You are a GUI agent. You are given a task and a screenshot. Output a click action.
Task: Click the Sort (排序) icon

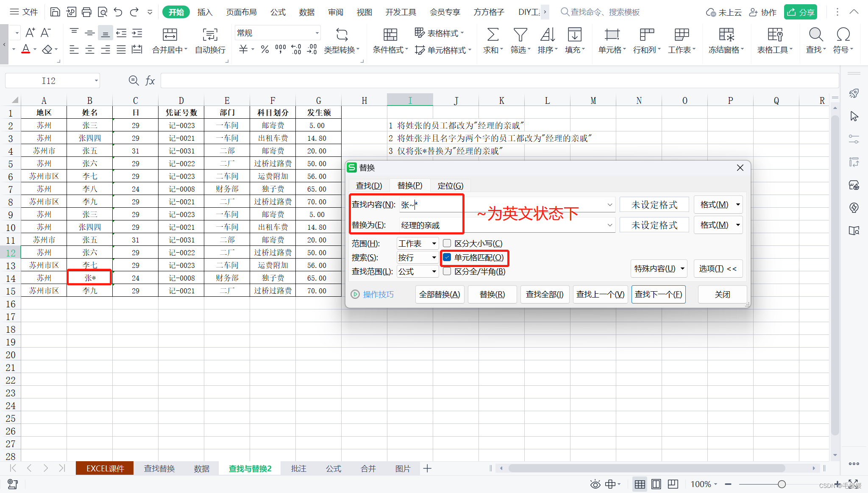point(547,35)
